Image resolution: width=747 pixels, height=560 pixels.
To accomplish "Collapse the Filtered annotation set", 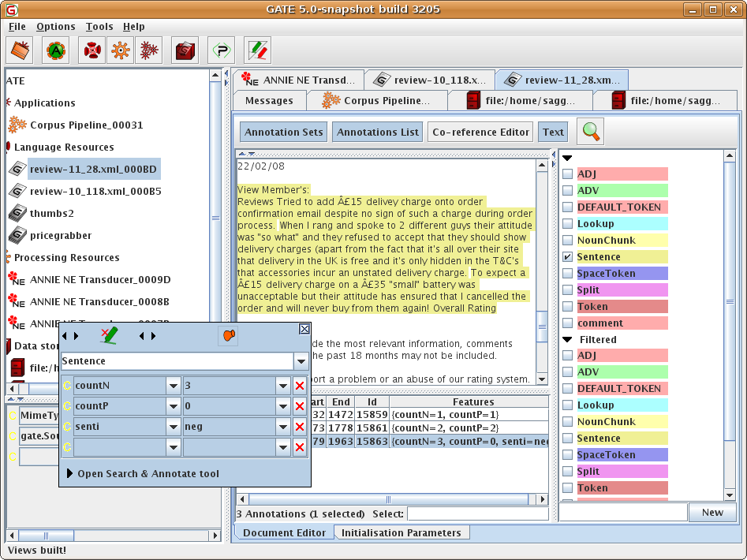I will 567,339.
